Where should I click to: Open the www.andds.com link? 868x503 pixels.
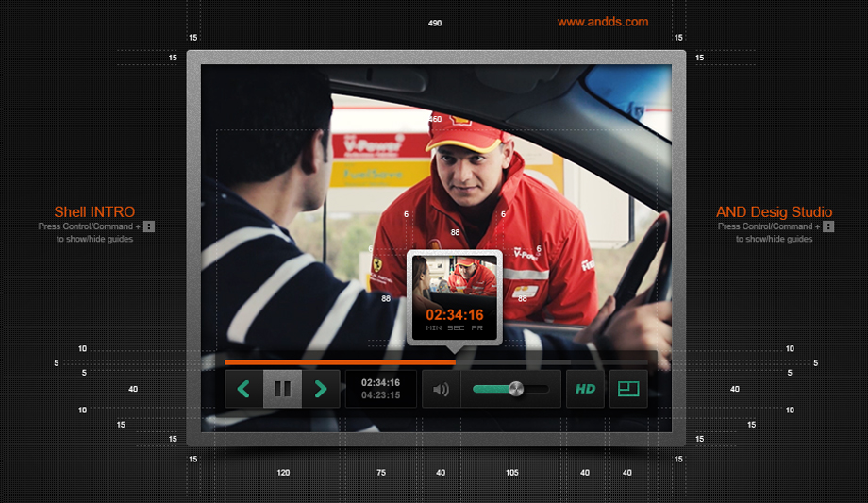[603, 22]
